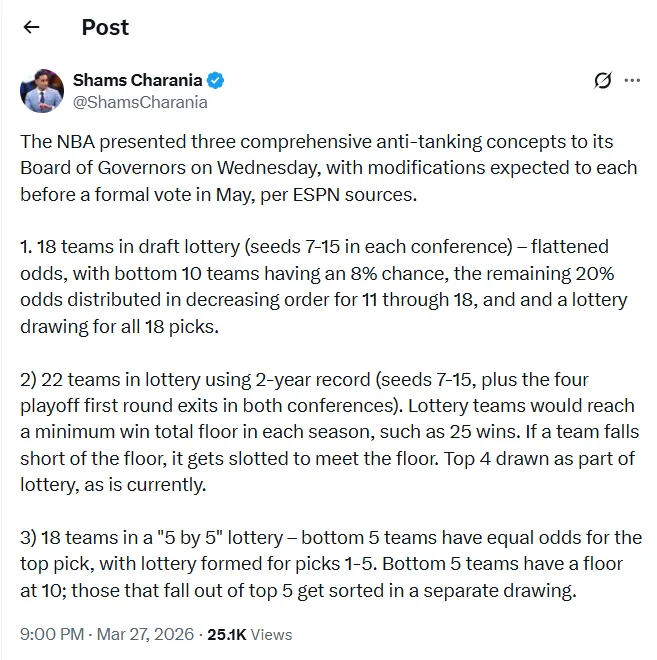Open the Grok explain-post icon
Screen dimensions: 657x660
pos(602,80)
